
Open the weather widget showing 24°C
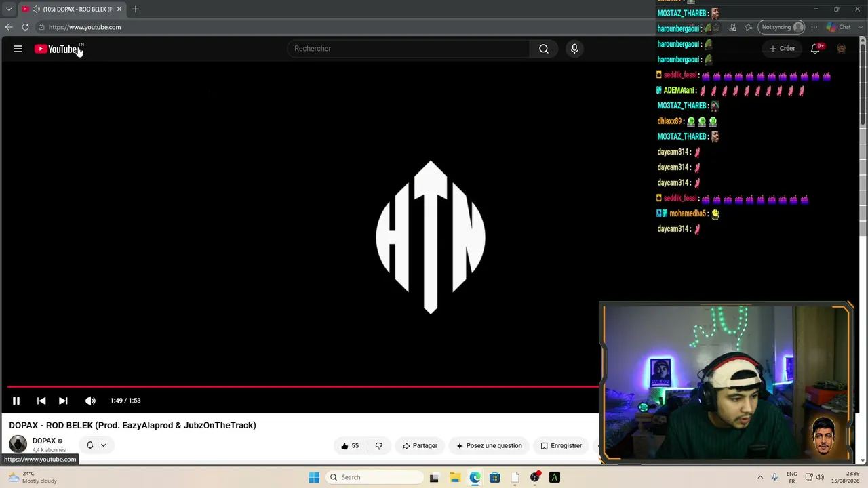pos(33,477)
